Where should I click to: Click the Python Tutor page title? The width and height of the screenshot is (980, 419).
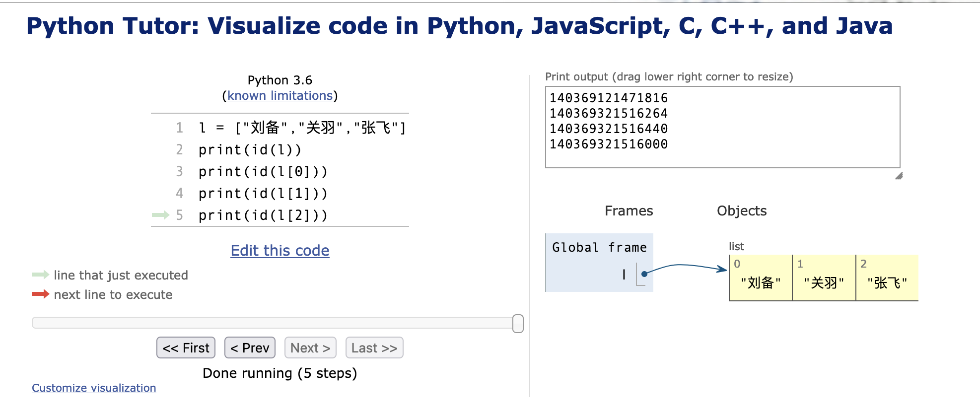pos(459,26)
